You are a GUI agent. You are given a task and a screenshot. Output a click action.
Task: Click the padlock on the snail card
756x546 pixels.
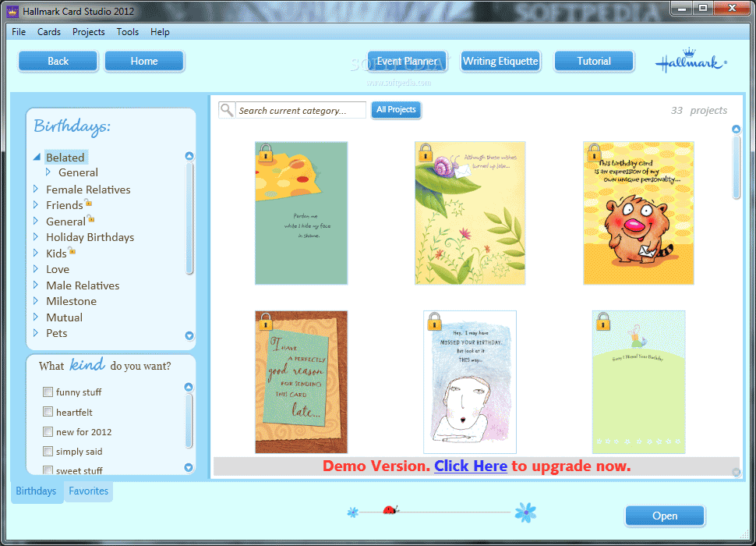point(426,152)
